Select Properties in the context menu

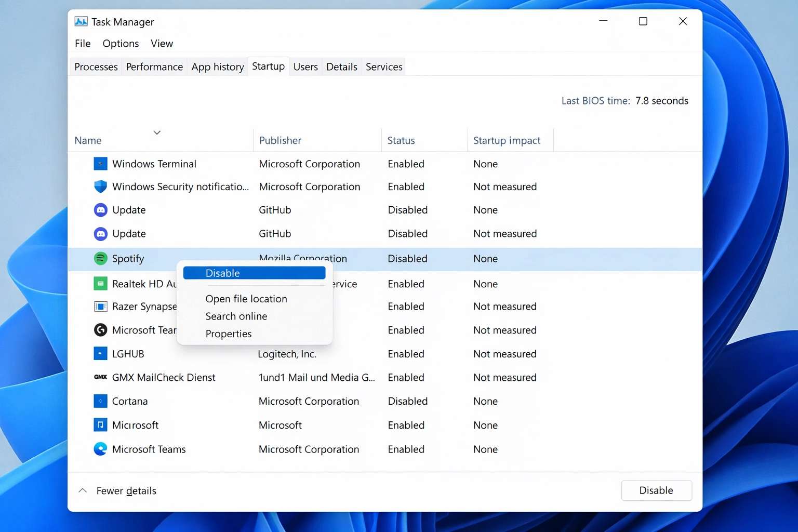click(229, 334)
